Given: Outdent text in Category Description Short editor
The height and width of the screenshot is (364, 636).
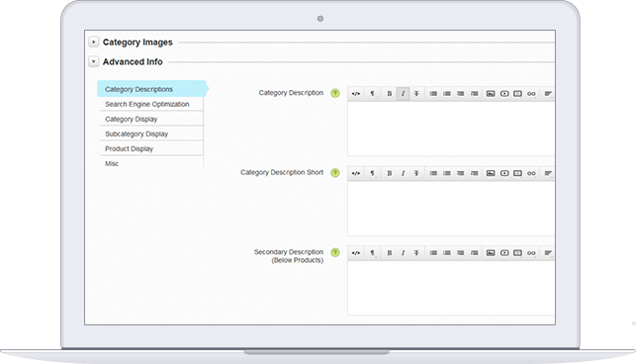Looking at the screenshot, I should click(x=460, y=173).
